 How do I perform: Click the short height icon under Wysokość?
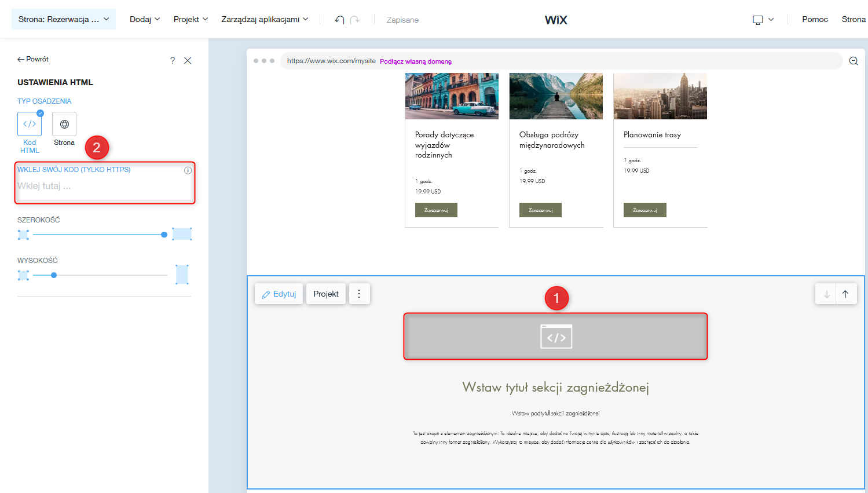click(23, 275)
